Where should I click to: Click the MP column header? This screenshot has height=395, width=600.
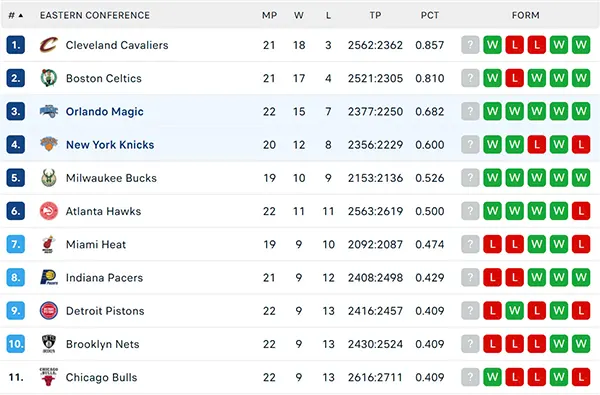pyautogui.click(x=269, y=15)
